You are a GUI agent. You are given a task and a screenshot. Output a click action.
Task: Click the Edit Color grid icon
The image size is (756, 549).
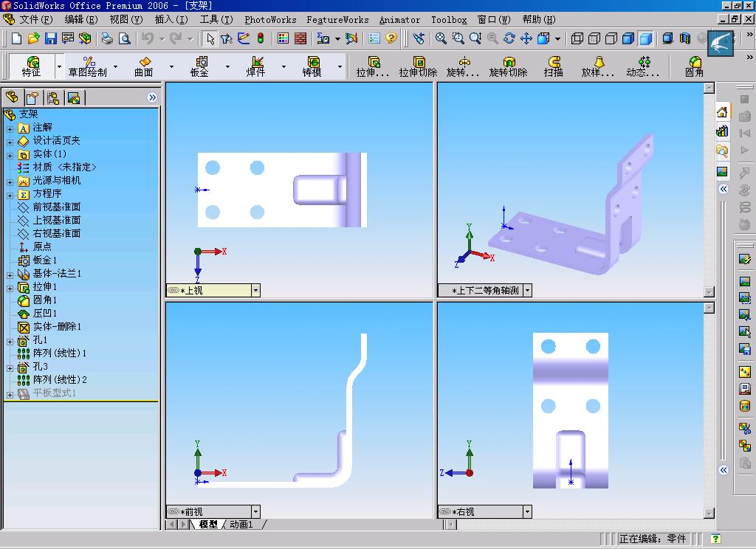[x=283, y=38]
